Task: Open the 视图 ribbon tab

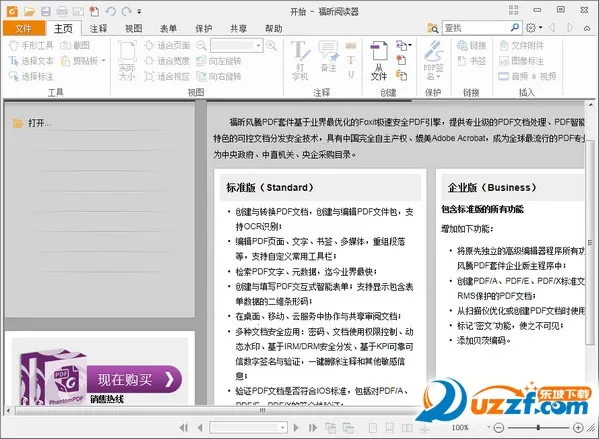Action: pos(133,29)
